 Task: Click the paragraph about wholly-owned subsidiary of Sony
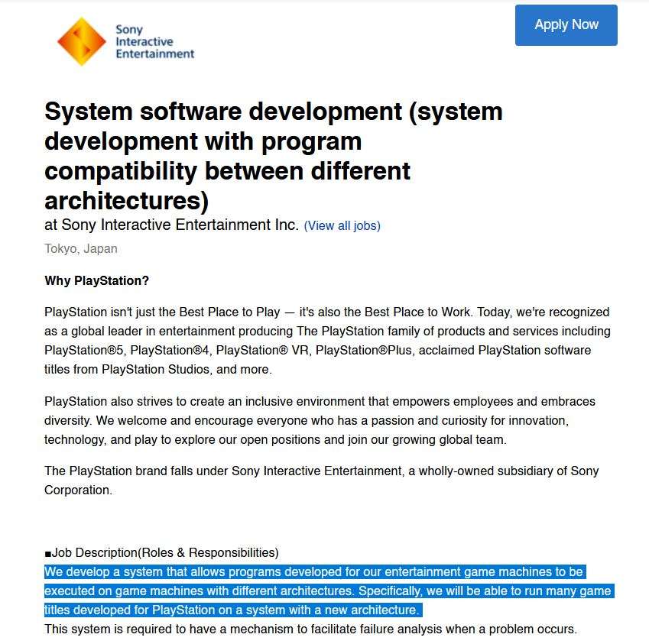[x=321, y=481]
